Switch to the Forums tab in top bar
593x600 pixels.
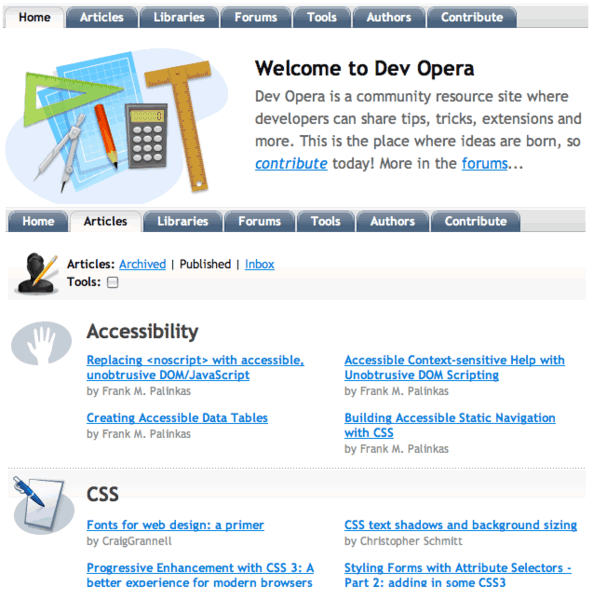pos(256,18)
